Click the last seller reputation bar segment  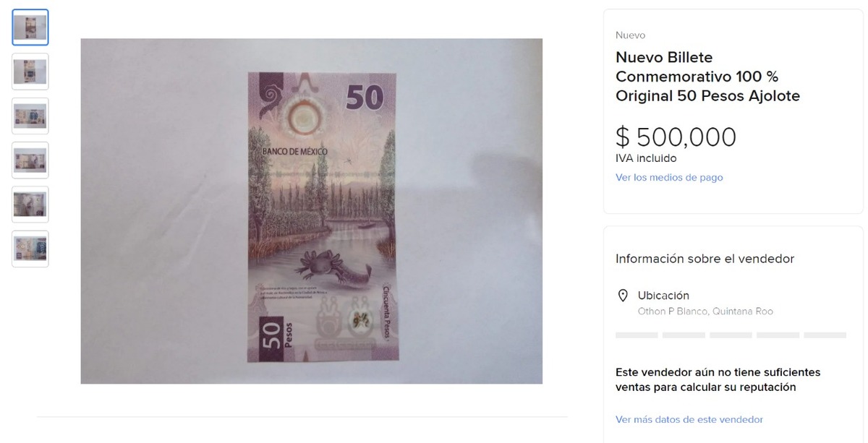pyautogui.click(x=825, y=335)
